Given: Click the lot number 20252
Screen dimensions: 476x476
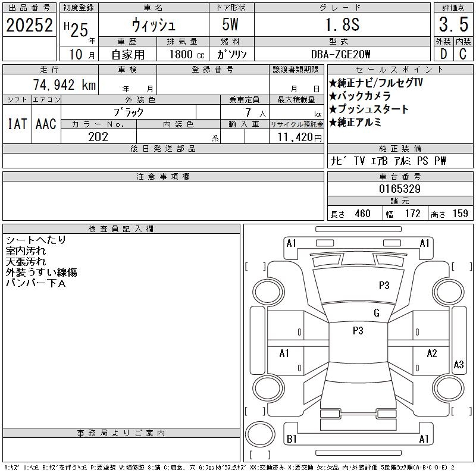Looking at the screenshot, I should 29,25.
